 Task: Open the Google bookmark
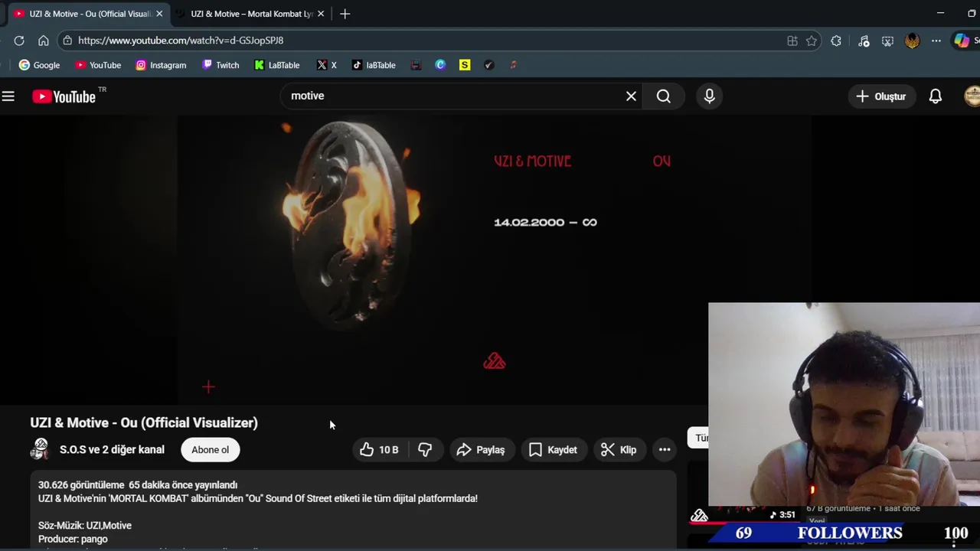pos(39,65)
